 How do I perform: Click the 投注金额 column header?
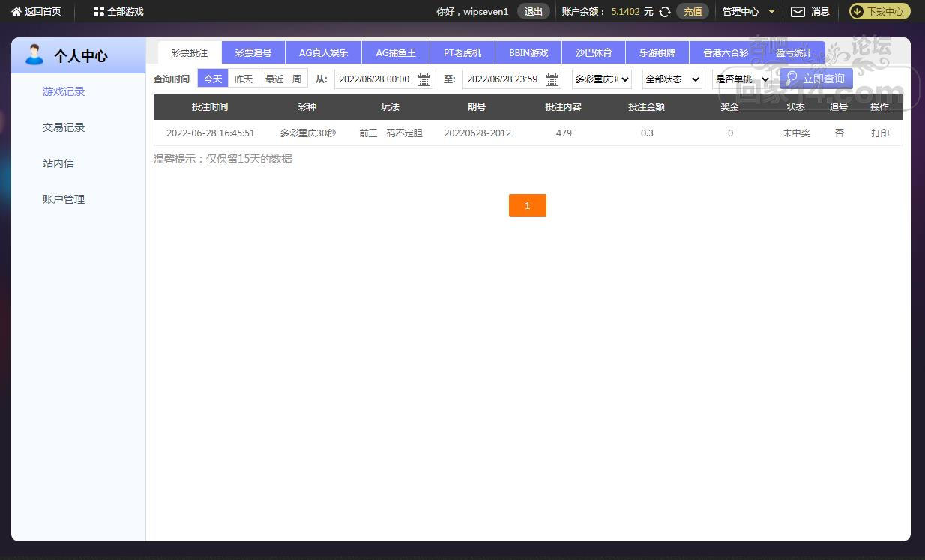646,107
